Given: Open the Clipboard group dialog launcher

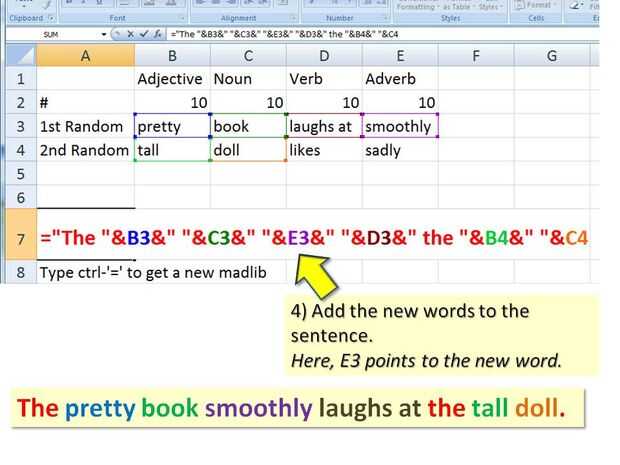Looking at the screenshot, I should click(50, 18).
